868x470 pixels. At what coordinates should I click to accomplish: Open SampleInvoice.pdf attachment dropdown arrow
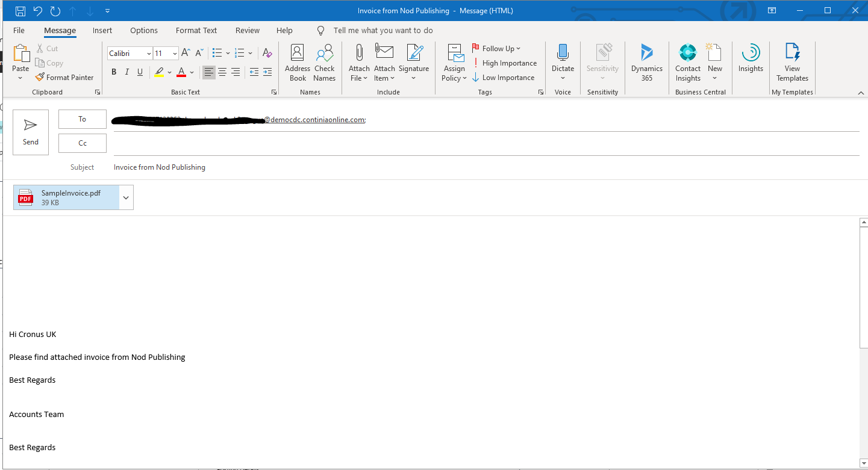click(126, 197)
